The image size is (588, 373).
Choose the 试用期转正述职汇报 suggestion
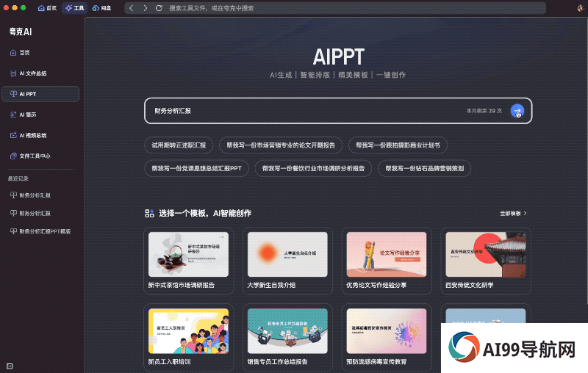pyautogui.click(x=179, y=145)
